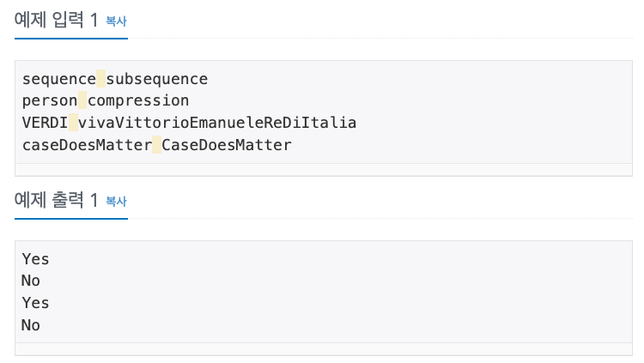Image resolution: width=644 pixels, height=363 pixels.
Task: Click the word "sequence" starting the first input line
Action: click(x=58, y=79)
